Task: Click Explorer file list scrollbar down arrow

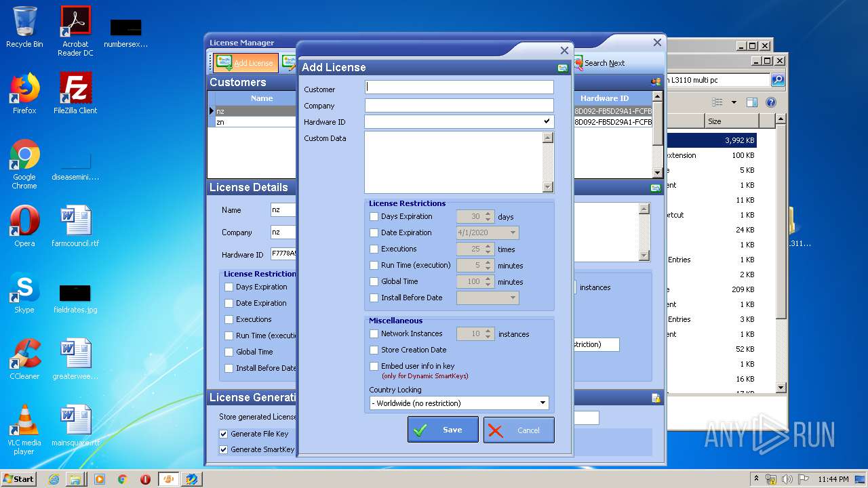Action: [x=781, y=388]
